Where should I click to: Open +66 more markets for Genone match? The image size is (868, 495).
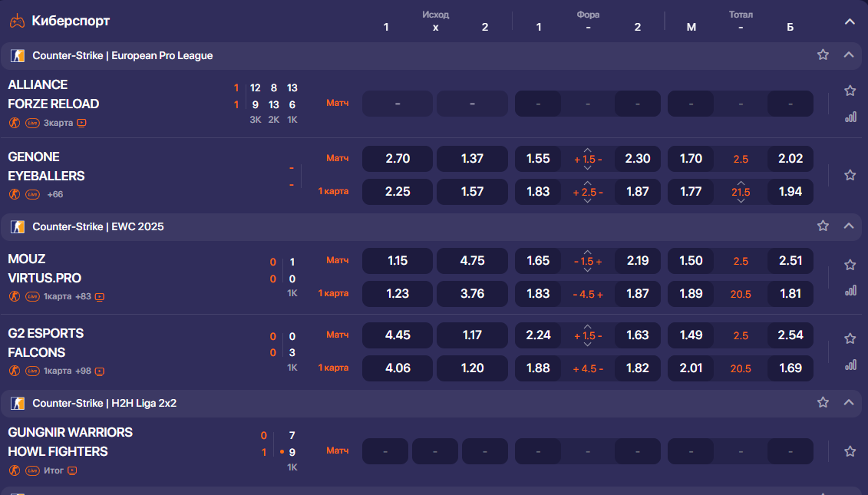click(54, 194)
